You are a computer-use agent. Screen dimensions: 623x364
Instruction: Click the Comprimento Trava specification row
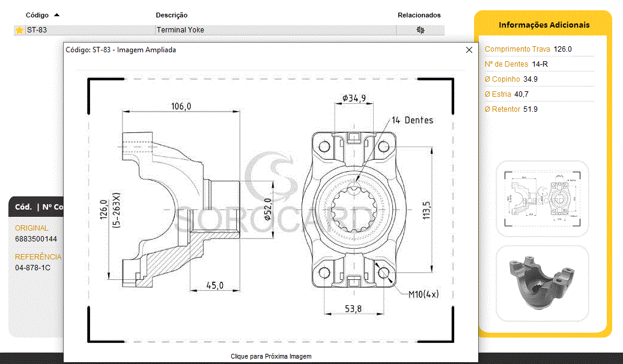[528, 49]
